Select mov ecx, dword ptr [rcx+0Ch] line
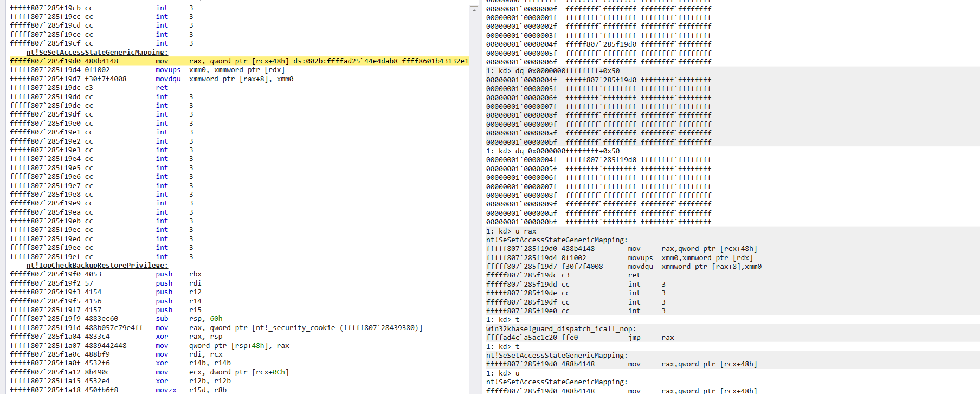This screenshot has width=980, height=394. (222, 372)
